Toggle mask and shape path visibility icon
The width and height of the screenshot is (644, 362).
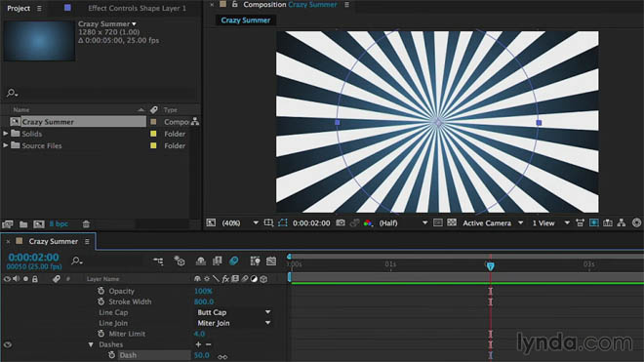(x=283, y=222)
